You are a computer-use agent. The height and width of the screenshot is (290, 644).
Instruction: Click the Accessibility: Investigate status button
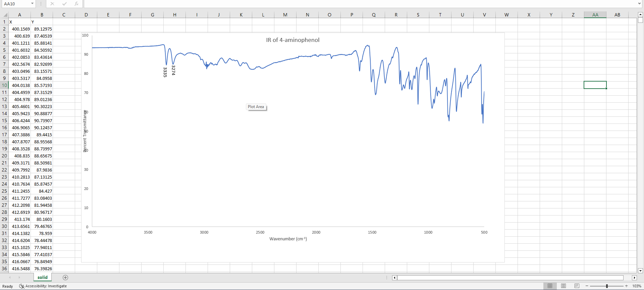click(43, 286)
